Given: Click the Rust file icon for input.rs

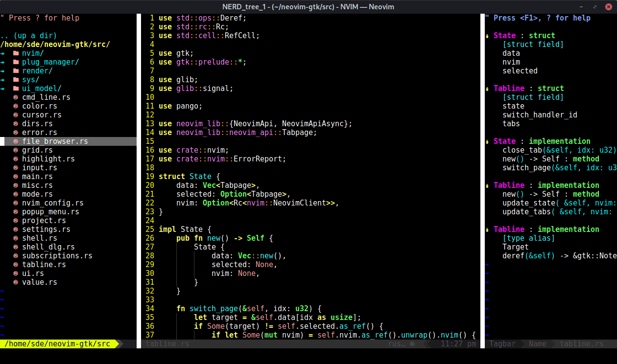Looking at the screenshot, I should point(16,168).
